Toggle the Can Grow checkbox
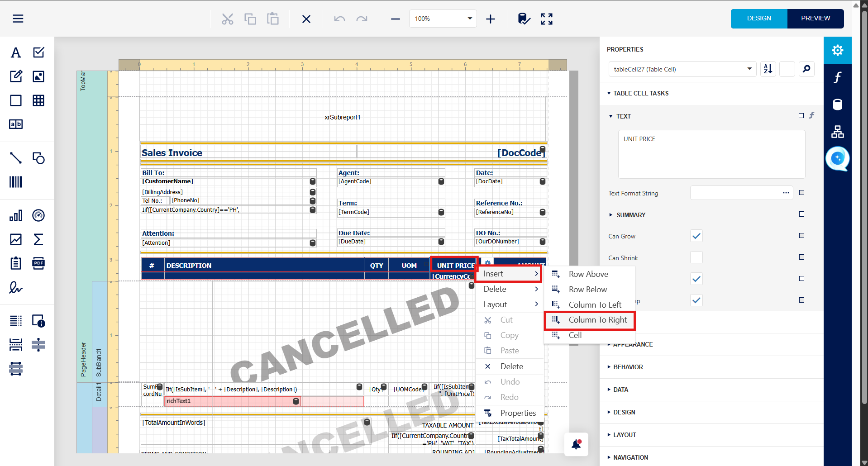 [696, 236]
